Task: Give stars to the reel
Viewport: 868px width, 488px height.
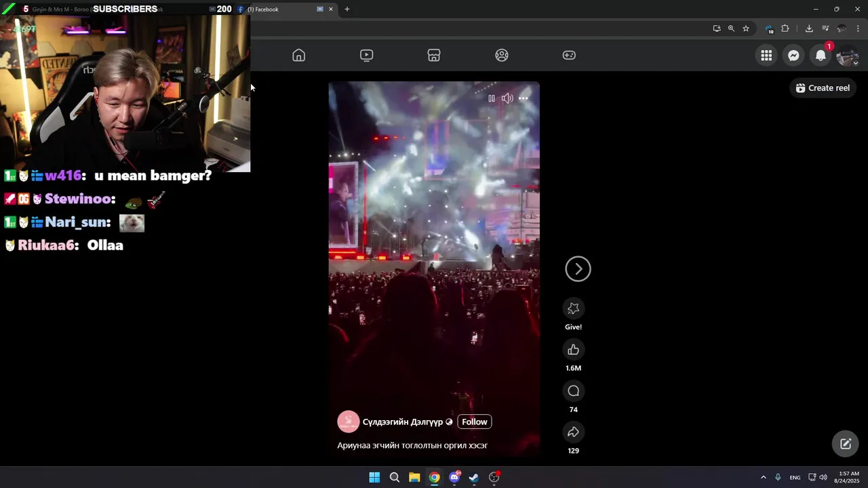Action: 573,309
